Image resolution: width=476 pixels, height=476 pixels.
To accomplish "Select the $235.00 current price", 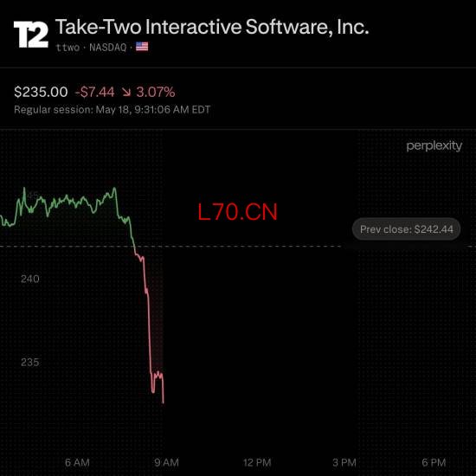I will click(x=41, y=92).
